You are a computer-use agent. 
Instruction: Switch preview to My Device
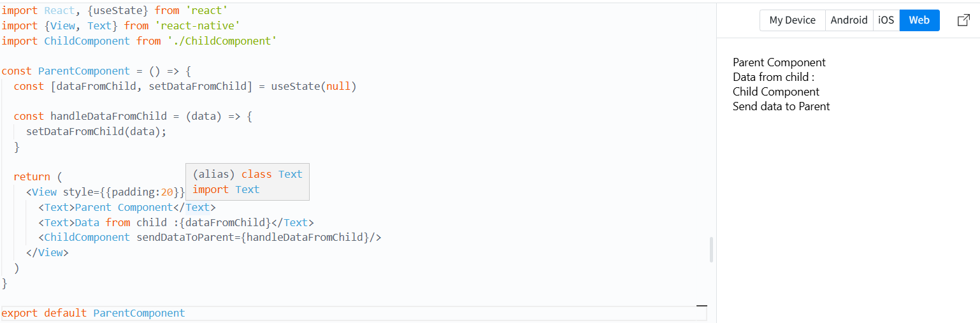coord(792,20)
